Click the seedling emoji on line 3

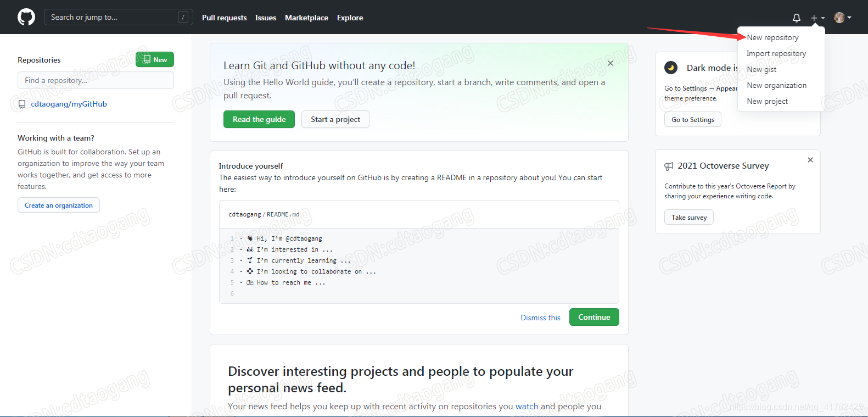pos(250,260)
